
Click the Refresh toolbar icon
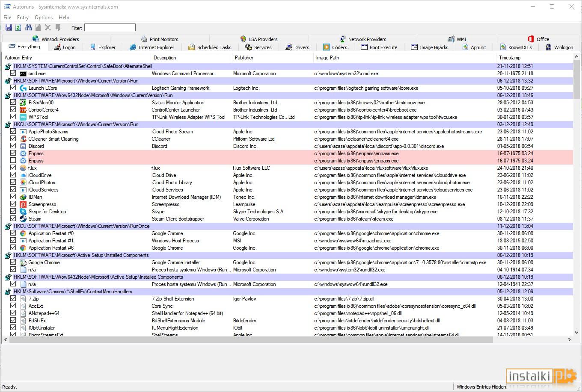tap(18, 28)
